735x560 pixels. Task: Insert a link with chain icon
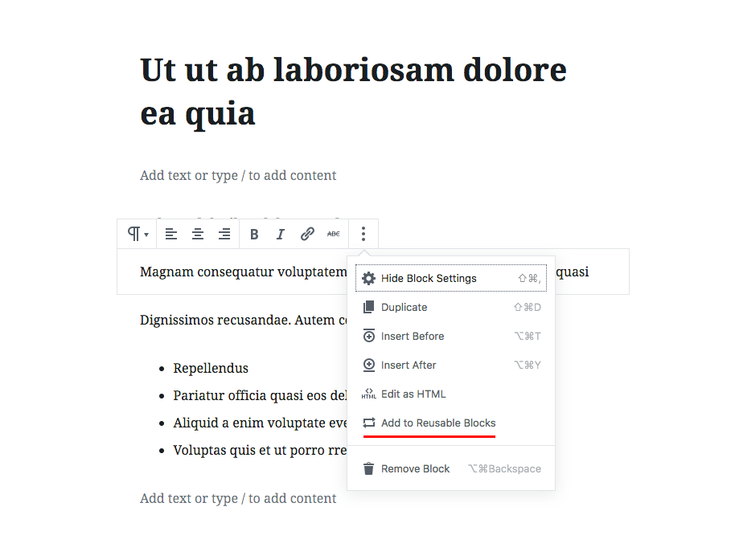tap(307, 234)
